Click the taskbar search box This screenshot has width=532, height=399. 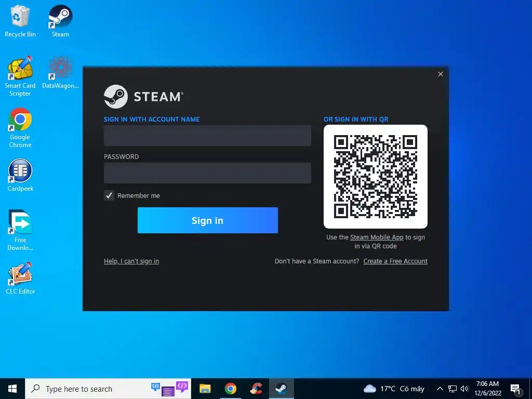click(x=108, y=389)
